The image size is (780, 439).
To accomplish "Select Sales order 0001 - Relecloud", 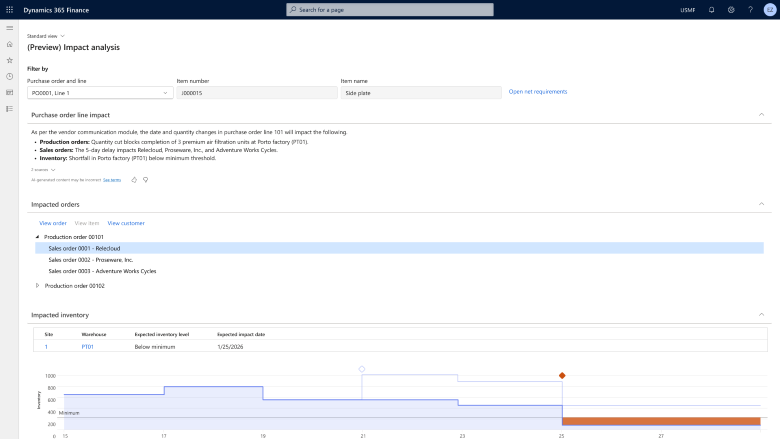I will coord(399,248).
